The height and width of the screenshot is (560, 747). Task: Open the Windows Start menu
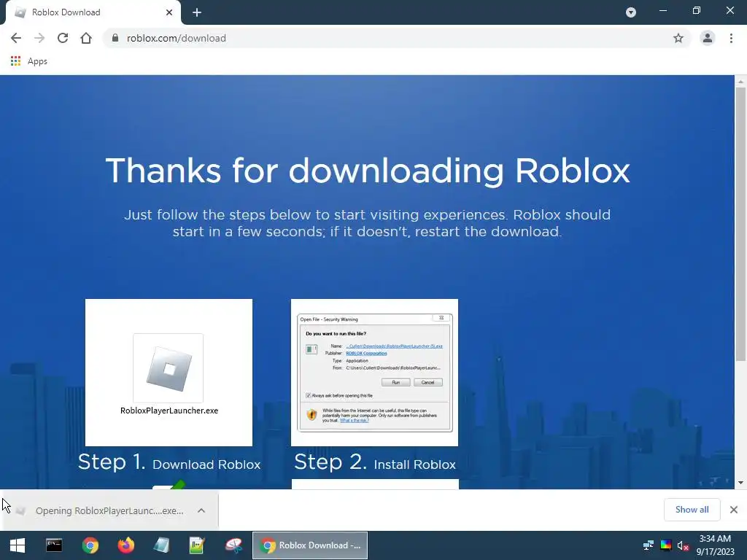coord(18,545)
